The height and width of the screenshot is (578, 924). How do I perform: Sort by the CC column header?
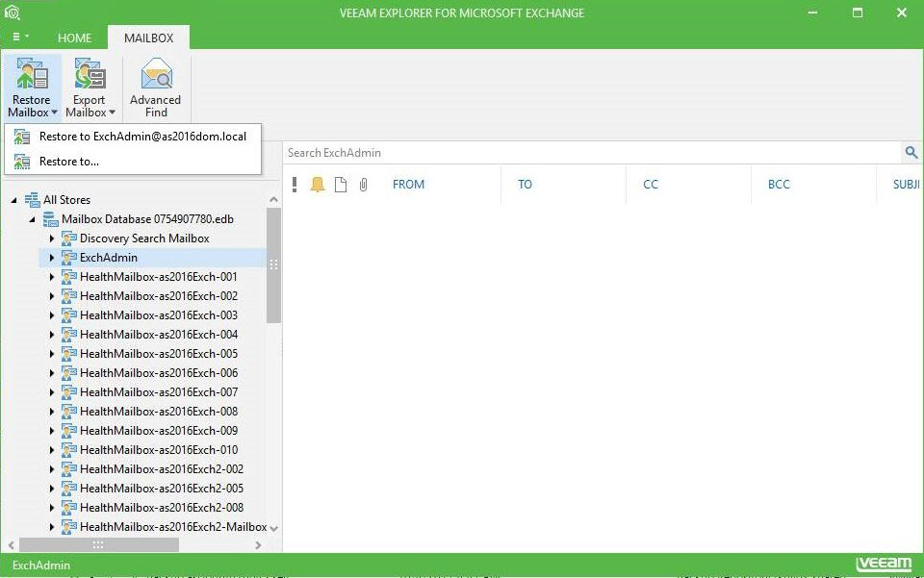650,185
